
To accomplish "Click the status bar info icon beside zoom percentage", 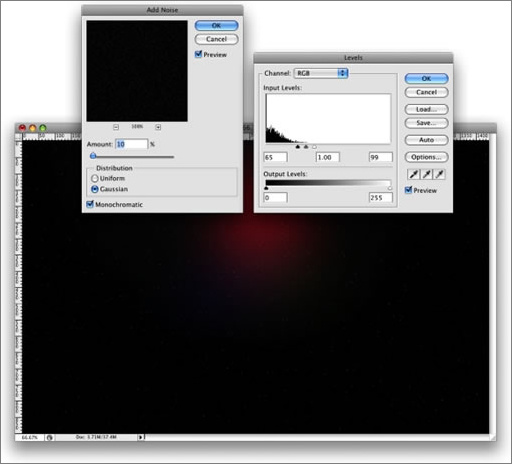I will pyautogui.click(x=50, y=437).
